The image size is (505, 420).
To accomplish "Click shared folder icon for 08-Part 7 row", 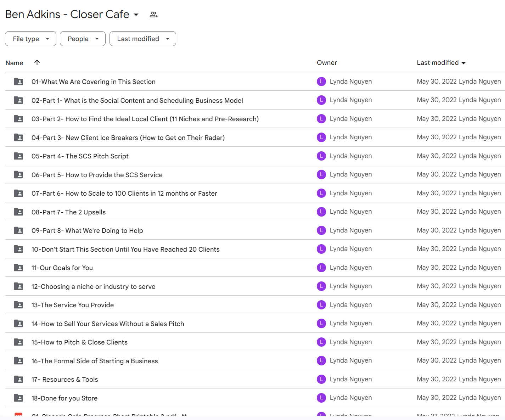I will pos(18,212).
